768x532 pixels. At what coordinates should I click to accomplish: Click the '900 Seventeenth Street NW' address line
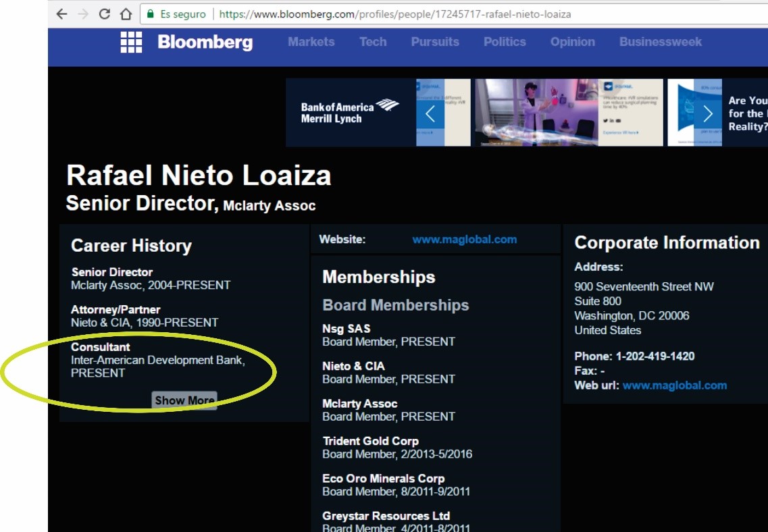[x=644, y=286]
